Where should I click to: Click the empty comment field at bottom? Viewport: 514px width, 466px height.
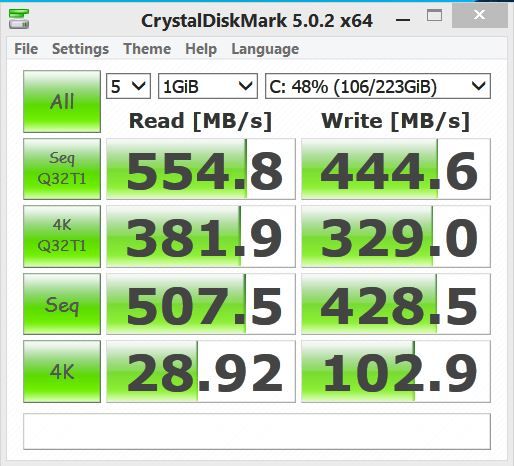click(257, 431)
